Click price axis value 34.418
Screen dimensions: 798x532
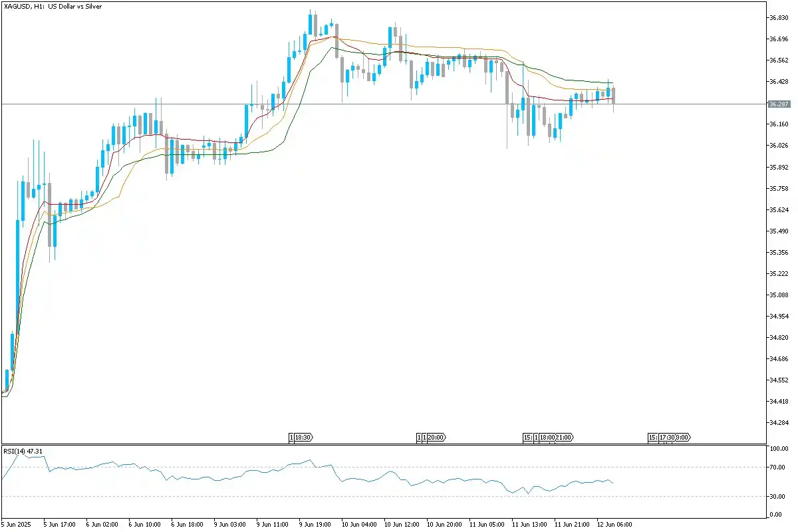[779, 401]
